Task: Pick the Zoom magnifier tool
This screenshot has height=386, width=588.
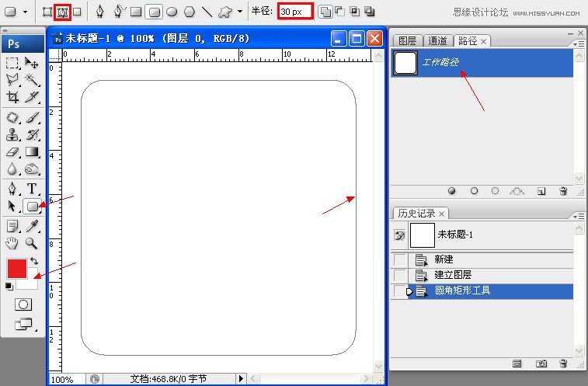Action: [33, 244]
